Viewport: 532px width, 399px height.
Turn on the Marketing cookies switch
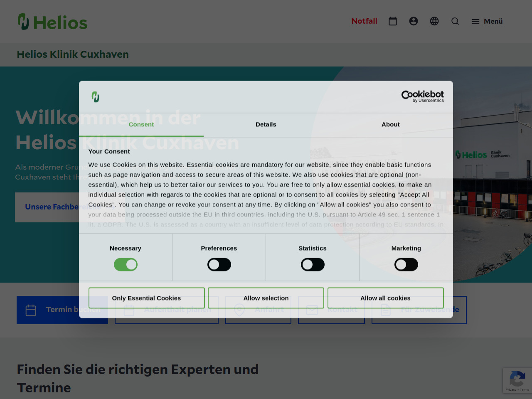coord(406,265)
